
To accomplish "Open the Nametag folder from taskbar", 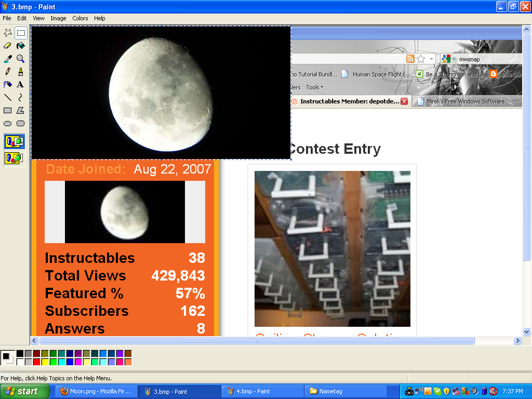I will point(345,391).
